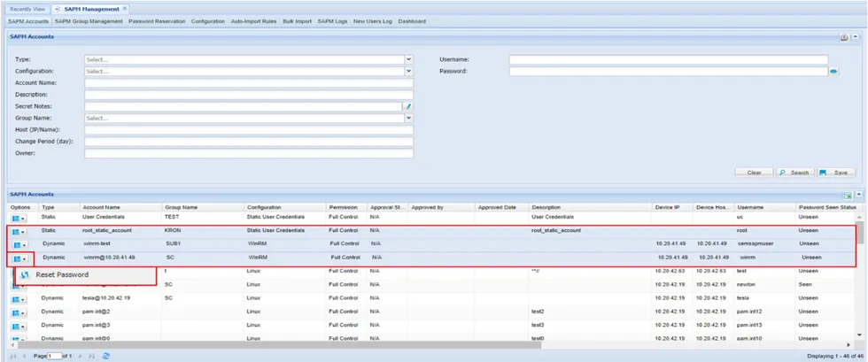Click the help icon in the upper SAPM Accounts panel
The height and width of the screenshot is (362, 868).
(x=844, y=37)
